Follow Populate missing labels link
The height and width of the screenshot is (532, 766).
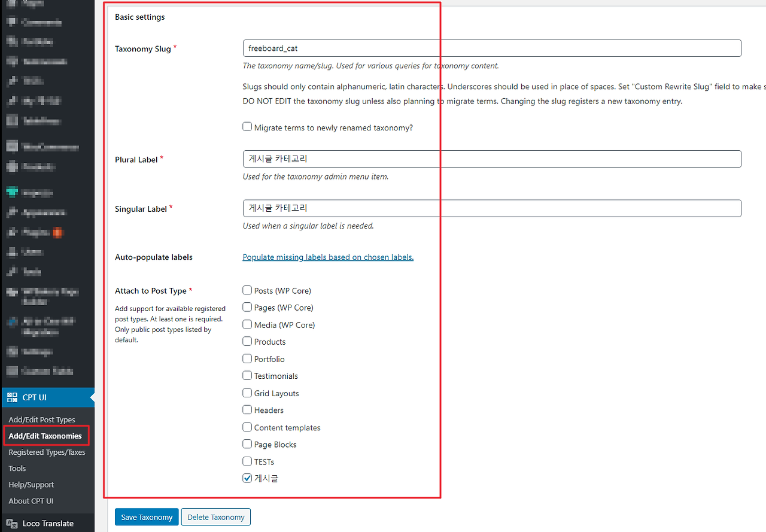pos(328,257)
